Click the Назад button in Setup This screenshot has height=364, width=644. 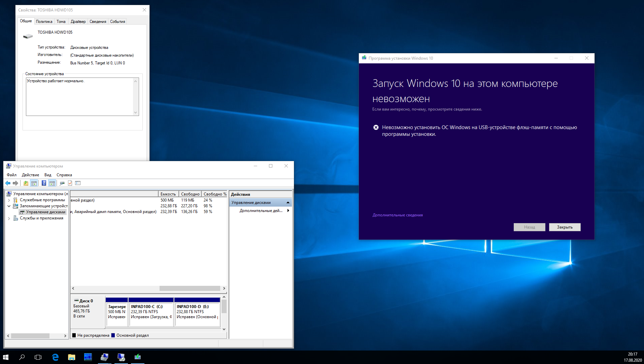tap(529, 227)
